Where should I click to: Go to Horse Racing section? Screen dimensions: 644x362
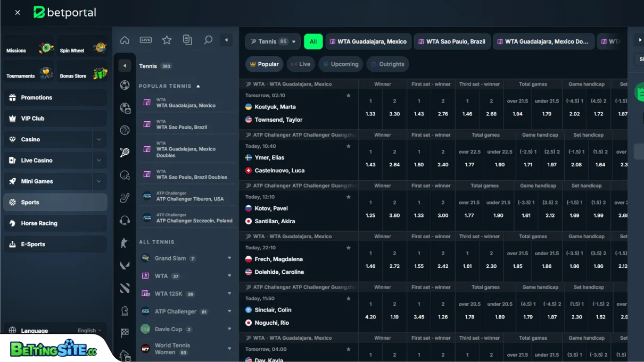pos(55,223)
